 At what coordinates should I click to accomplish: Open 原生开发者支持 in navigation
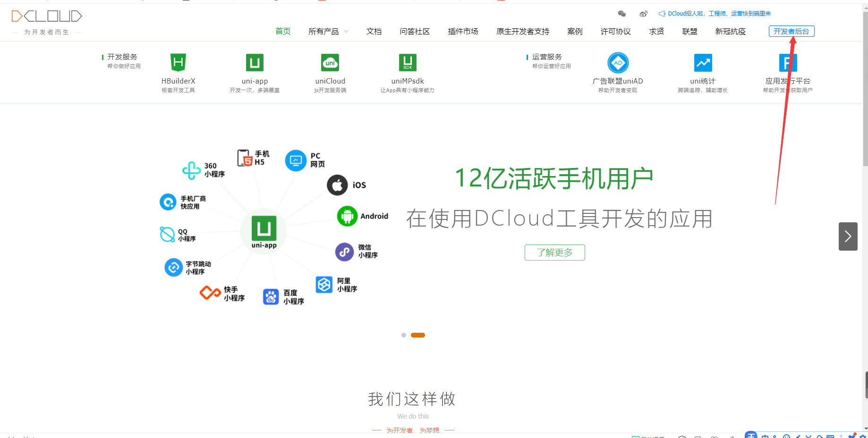tap(523, 32)
